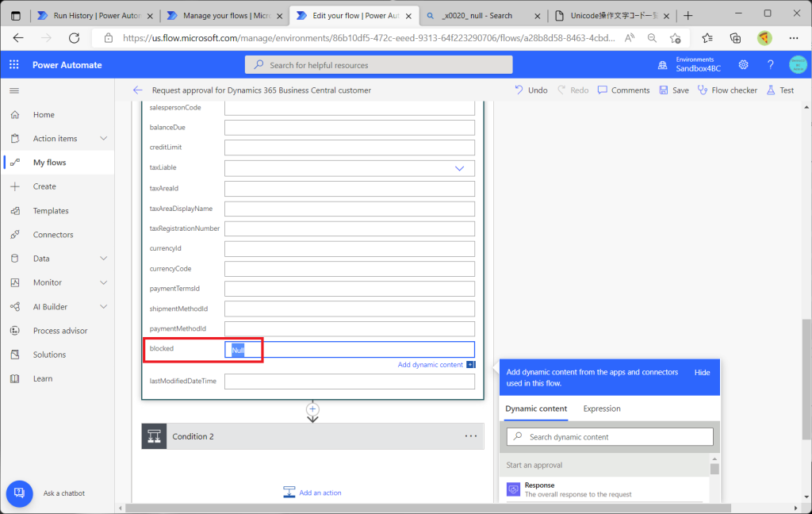Image resolution: width=812 pixels, height=514 pixels.
Task: Click the paymentMethodId input field
Action: [350, 329]
